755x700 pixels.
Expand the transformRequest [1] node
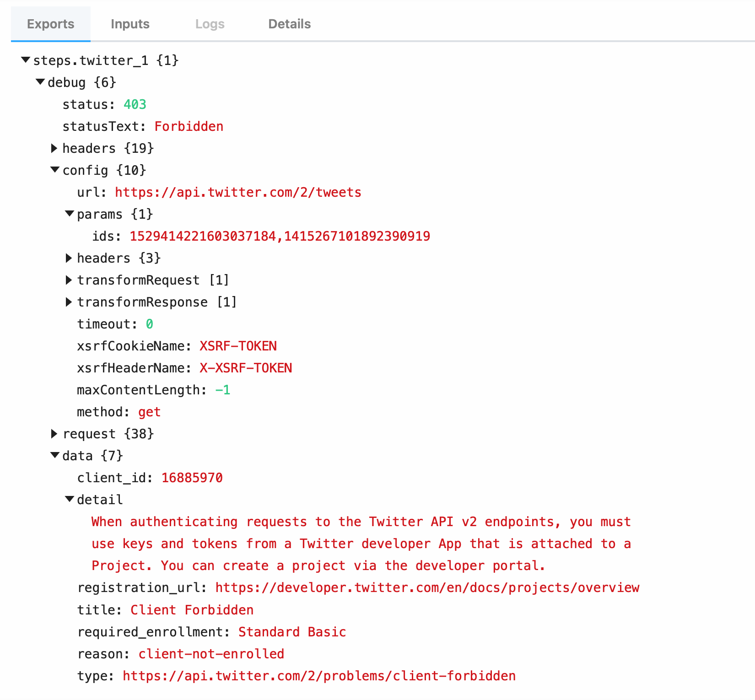tap(69, 280)
